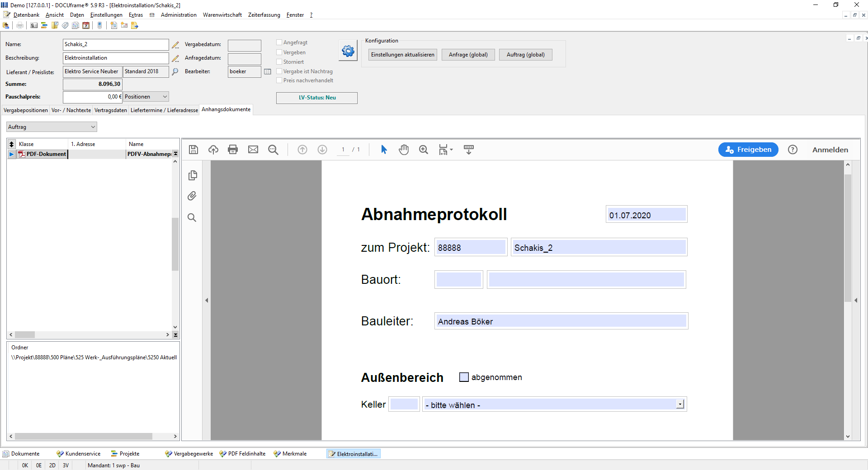Click the date field showing 01.07.2020
Viewport: 868px width, 470px height.
click(646, 214)
